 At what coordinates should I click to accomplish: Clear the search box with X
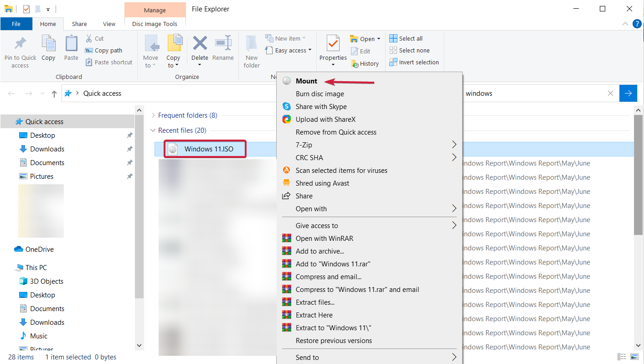(x=611, y=94)
